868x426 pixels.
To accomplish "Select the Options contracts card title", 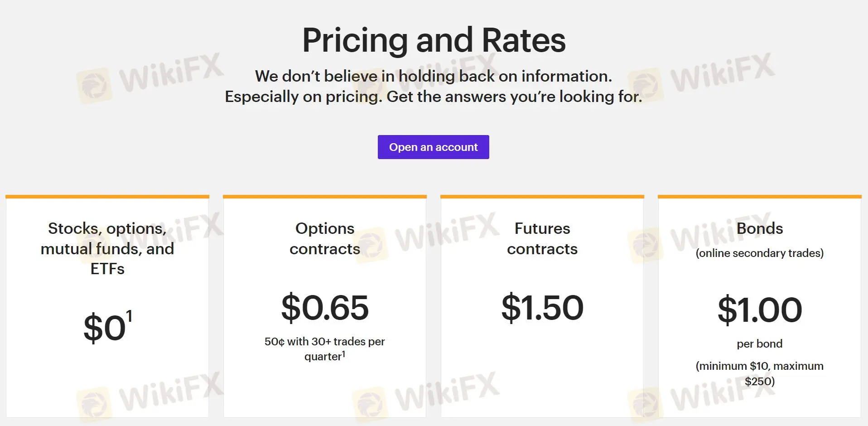I will pos(325,238).
